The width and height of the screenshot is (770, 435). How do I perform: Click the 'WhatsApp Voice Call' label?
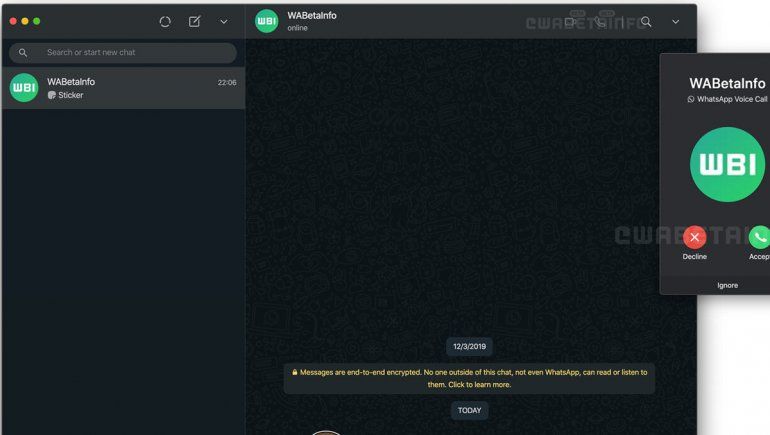click(x=732, y=99)
